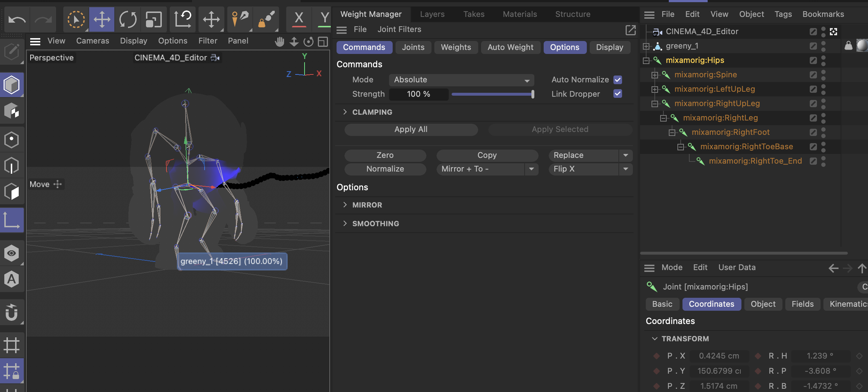
Task: Click the Viewport Solo eye icon
Action: [12, 253]
